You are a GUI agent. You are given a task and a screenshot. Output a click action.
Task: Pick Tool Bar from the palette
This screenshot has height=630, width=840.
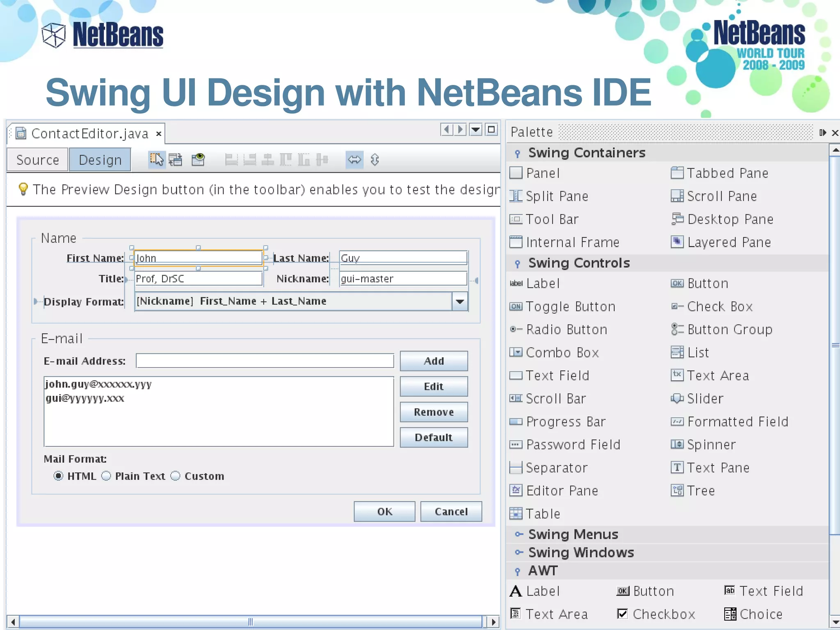click(x=544, y=219)
